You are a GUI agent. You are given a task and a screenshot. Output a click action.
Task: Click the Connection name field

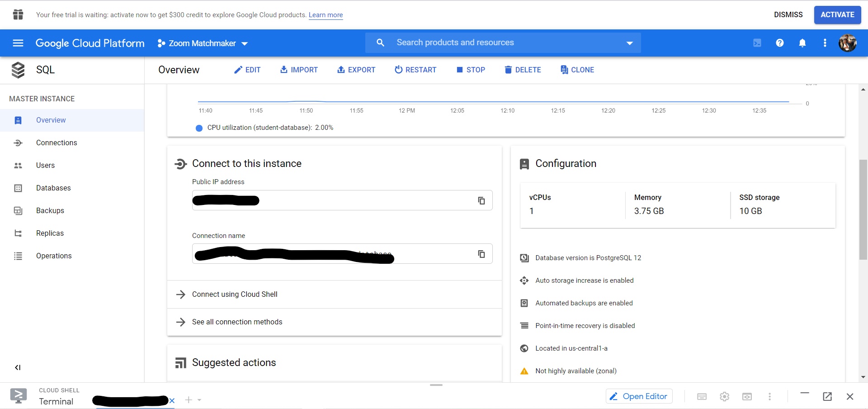pos(342,254)
